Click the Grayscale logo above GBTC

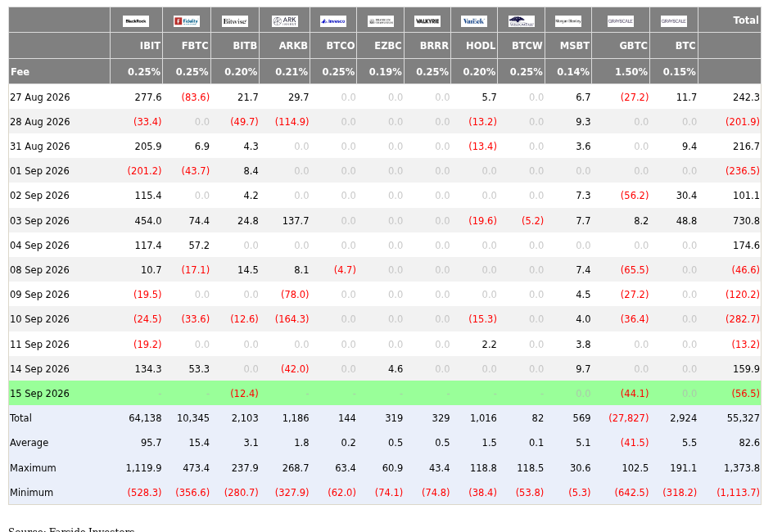(x=620, y=21)
